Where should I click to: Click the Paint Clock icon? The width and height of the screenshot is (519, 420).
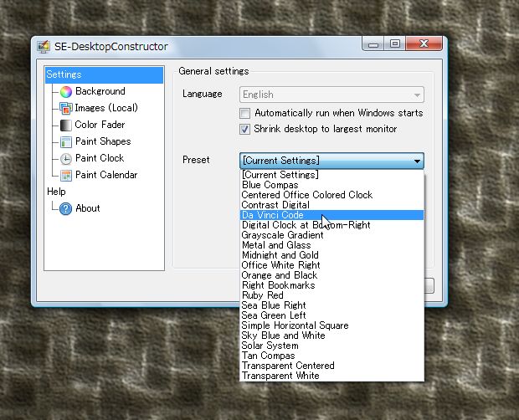[66, 159]
